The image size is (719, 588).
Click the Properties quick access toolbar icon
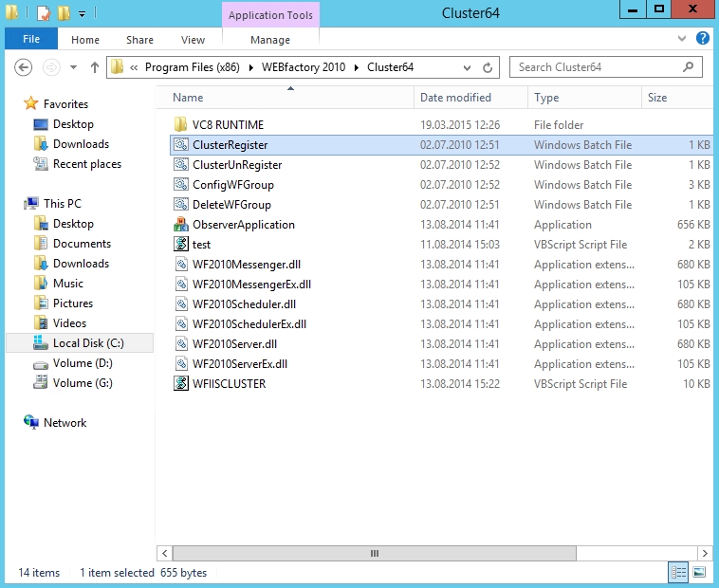click(x=44, y=13)
